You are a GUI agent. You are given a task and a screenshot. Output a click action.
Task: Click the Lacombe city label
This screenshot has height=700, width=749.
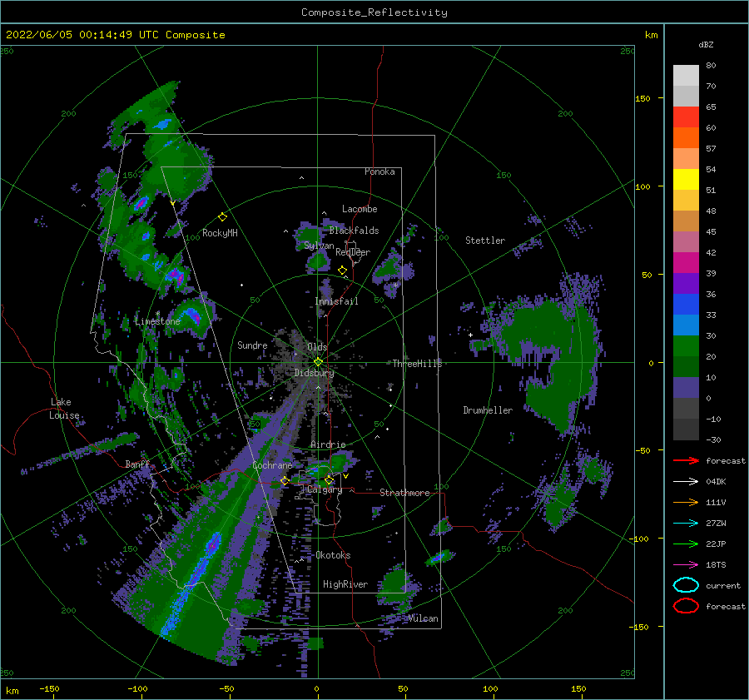coord(360,209)
